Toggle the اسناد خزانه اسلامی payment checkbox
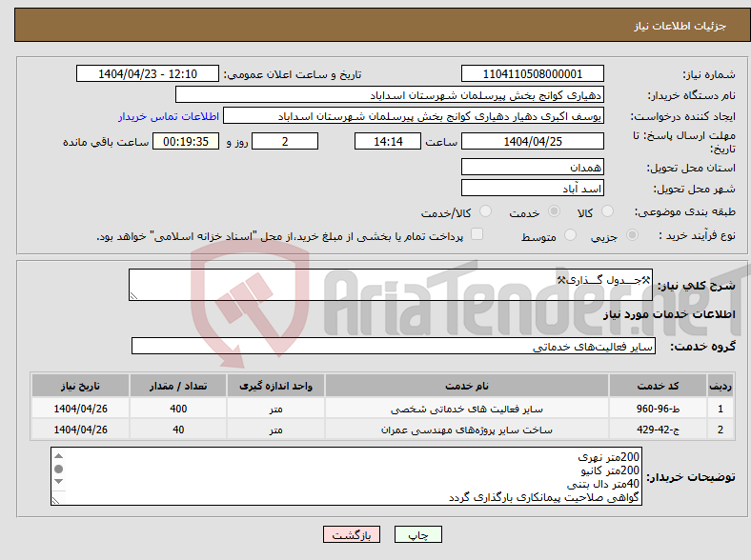 tap(477, 234)
